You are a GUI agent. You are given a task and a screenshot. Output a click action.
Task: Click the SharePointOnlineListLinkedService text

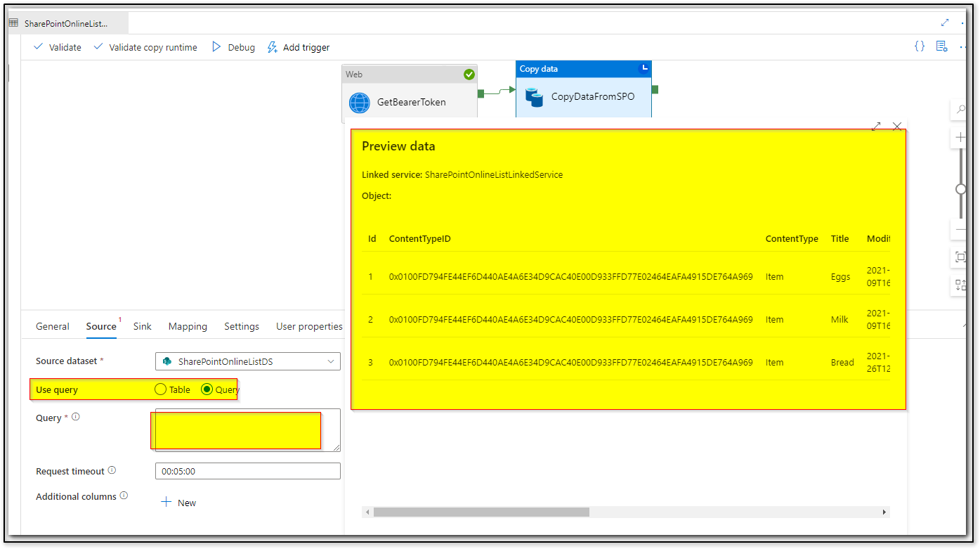[494, 174]
